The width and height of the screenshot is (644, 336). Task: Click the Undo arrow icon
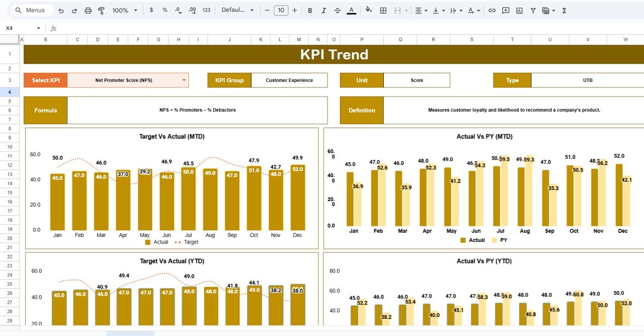coord(61,11)
